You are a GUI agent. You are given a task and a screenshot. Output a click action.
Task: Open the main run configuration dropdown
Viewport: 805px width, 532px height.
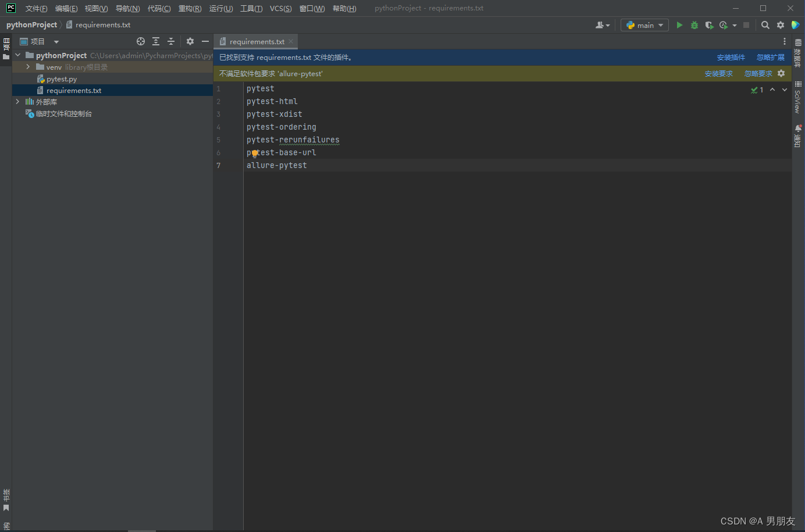(645, 25)
